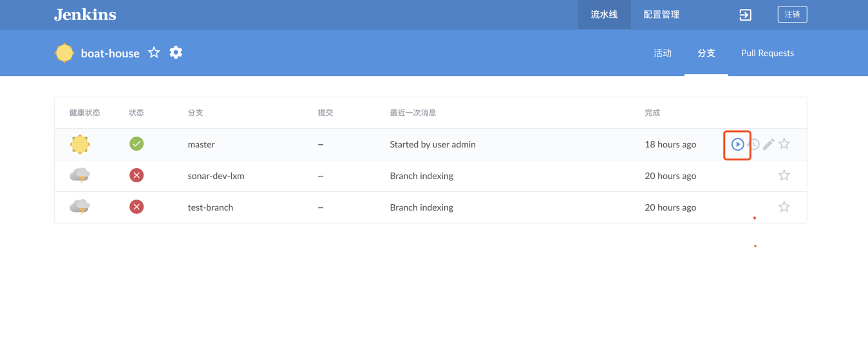Favorite the boat-house pipeline star

pyautogui.click(x=154, y=52)
